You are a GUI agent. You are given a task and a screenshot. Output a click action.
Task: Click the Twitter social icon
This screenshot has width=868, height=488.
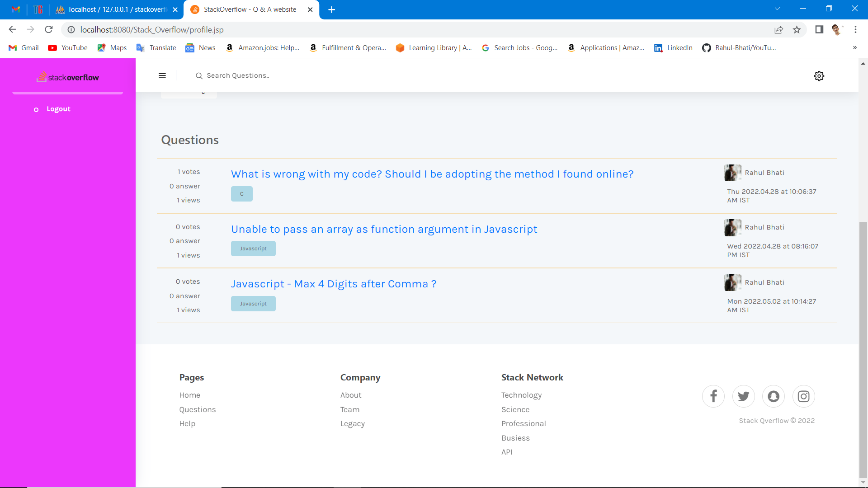(743, 396)
